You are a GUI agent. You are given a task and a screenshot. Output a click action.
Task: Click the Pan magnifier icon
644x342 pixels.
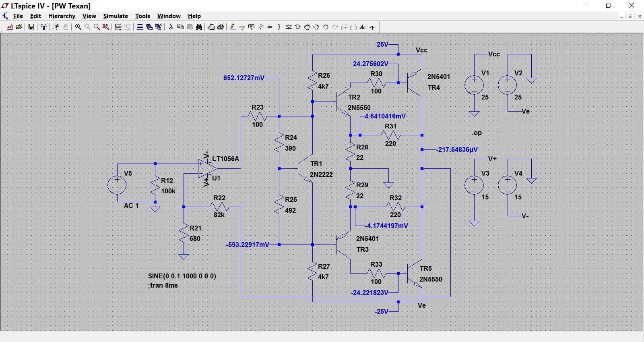click(x=87, y=27)
